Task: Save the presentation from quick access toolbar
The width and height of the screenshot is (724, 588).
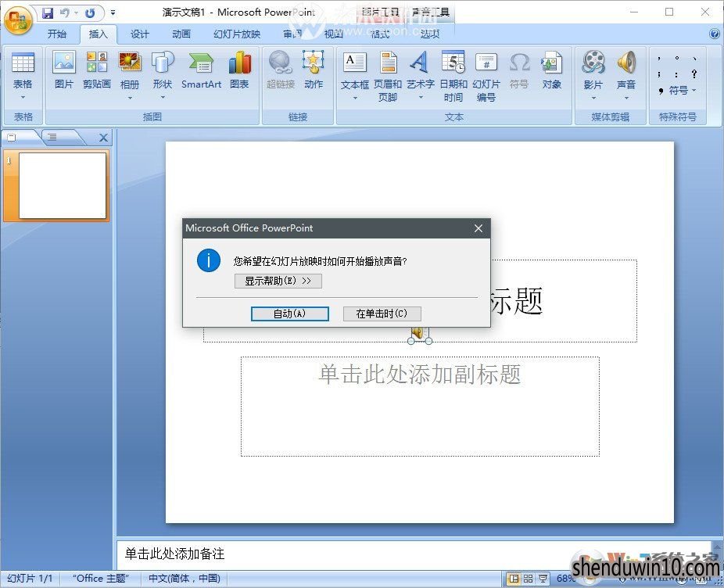Action: coord(48,13)
